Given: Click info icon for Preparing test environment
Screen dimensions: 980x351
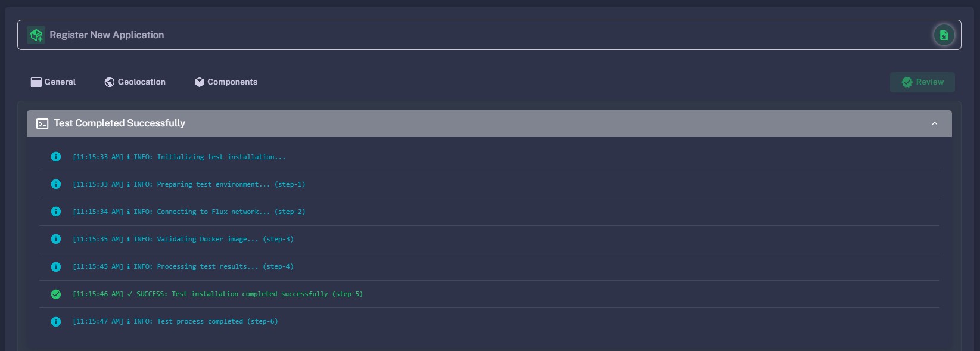Looking at the screenshot, I should (56, 184).
